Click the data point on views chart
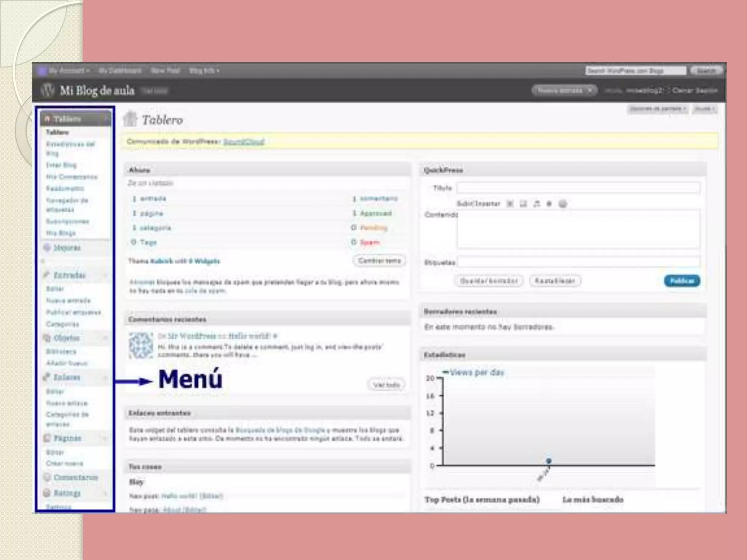 click(549, 461)
